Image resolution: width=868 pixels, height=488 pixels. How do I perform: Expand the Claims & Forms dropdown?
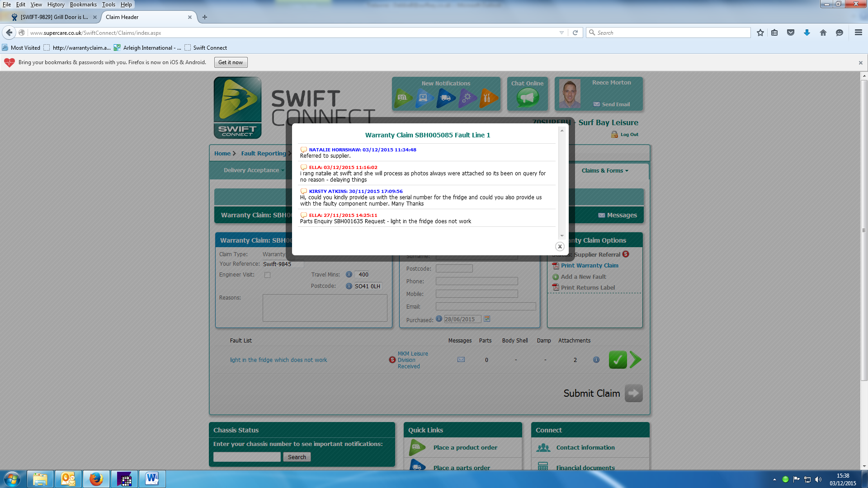[x=605, y=170]
